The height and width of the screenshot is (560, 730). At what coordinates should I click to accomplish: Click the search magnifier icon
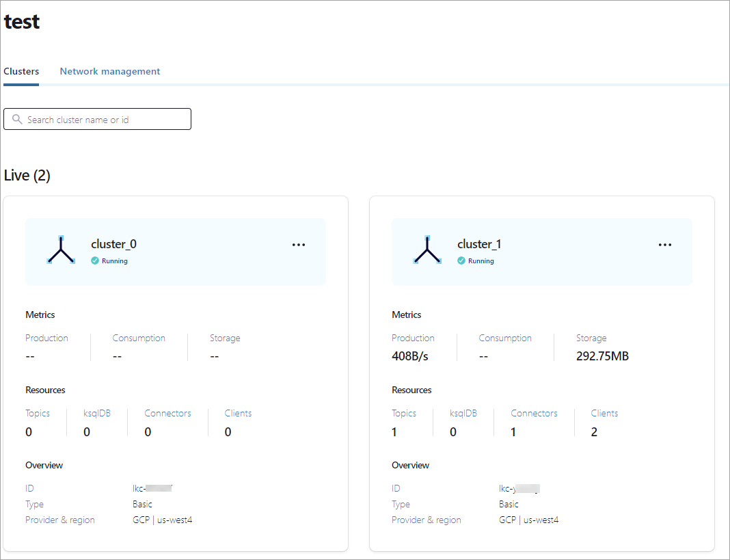[17, 119]
